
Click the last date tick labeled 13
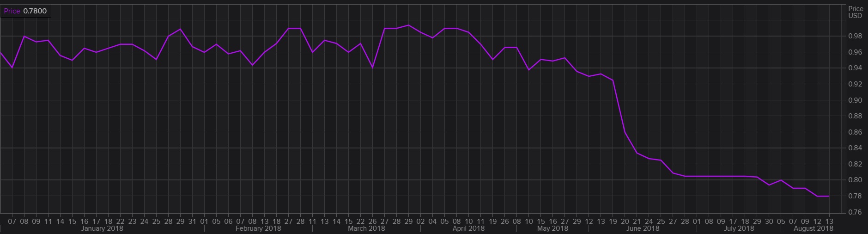point(829,222)
